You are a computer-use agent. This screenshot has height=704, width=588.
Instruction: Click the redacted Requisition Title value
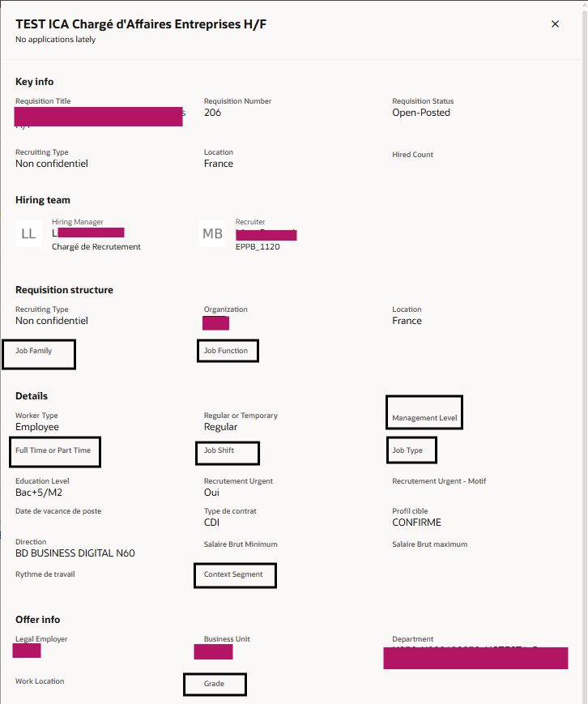click(97, 116)
